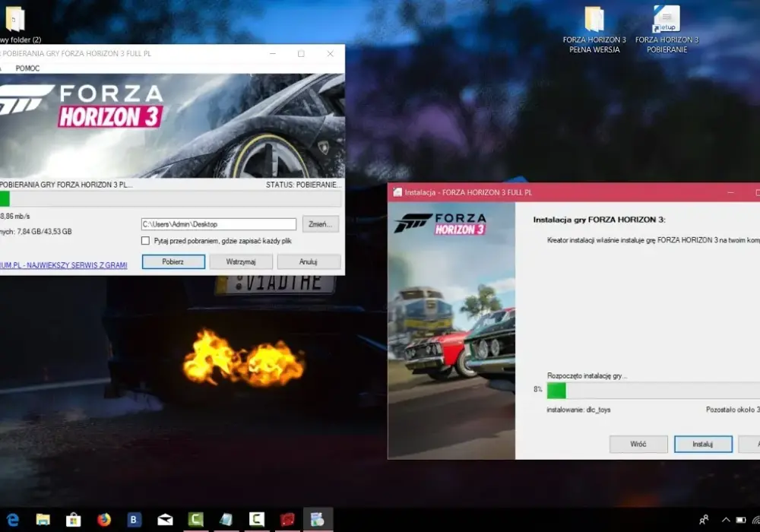Image resolution: width=760 pixels, height=532 pixels.
Task: Click 'STATUS: POBIERANIE...' text
Action: 303,185
